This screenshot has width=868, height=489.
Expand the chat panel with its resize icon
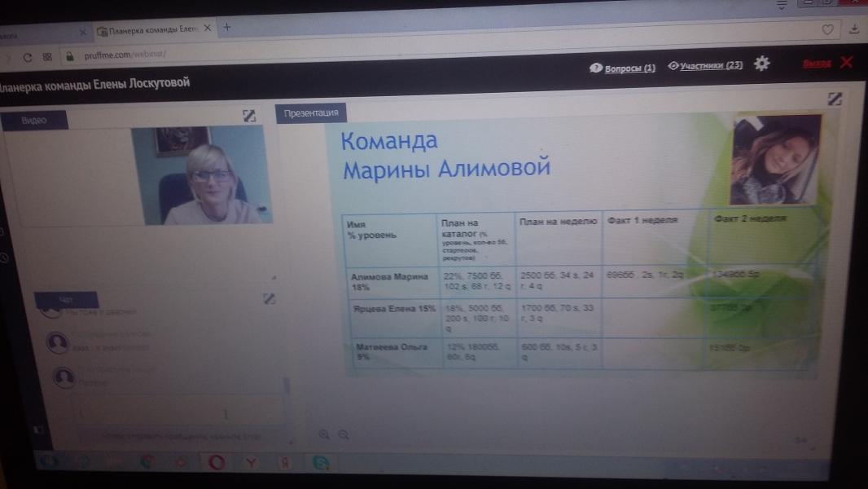click(270, 298)
